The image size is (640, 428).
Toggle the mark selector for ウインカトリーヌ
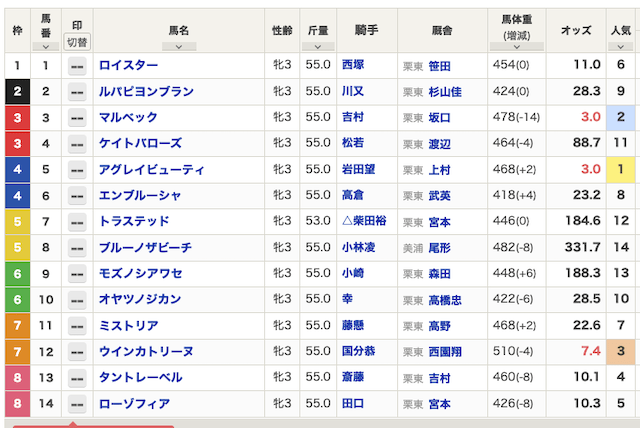pyautogui.click(x=77, y=352)
